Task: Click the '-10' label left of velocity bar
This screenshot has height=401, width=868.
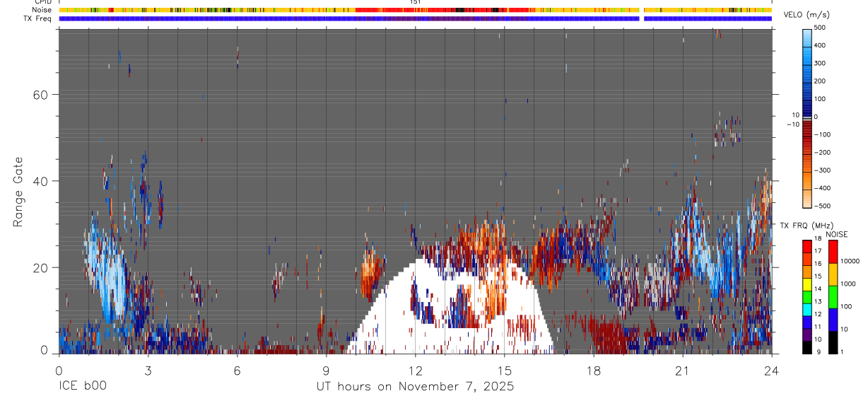Action: click(792, 124)
